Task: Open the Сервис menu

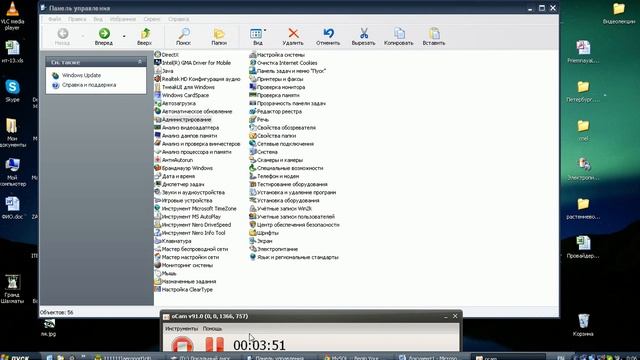Action: [152, 19]
